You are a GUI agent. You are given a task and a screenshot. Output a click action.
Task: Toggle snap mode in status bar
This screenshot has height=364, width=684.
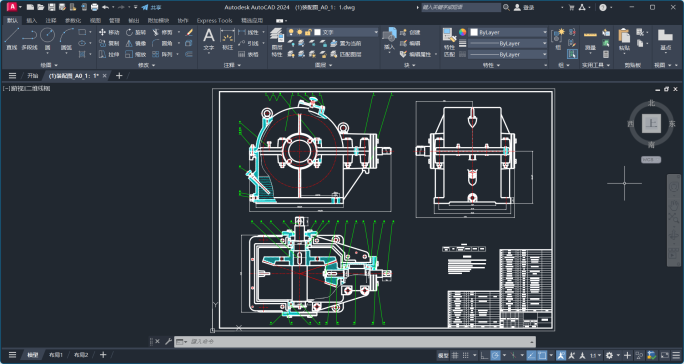point(466,355)
